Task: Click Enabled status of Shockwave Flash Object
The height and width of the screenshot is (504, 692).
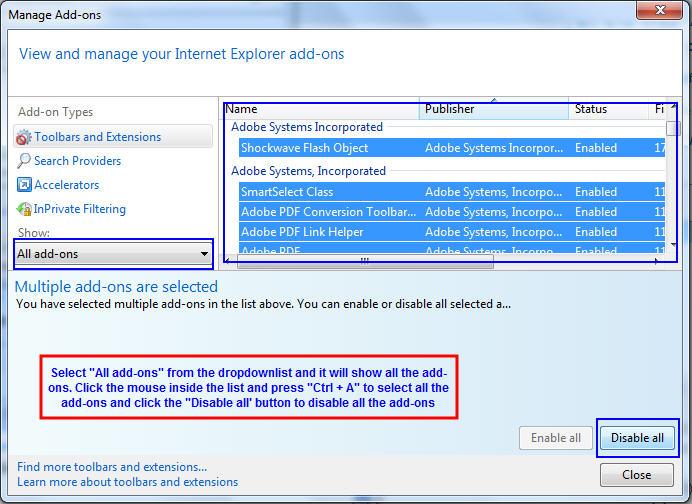Action: point(596,148)
